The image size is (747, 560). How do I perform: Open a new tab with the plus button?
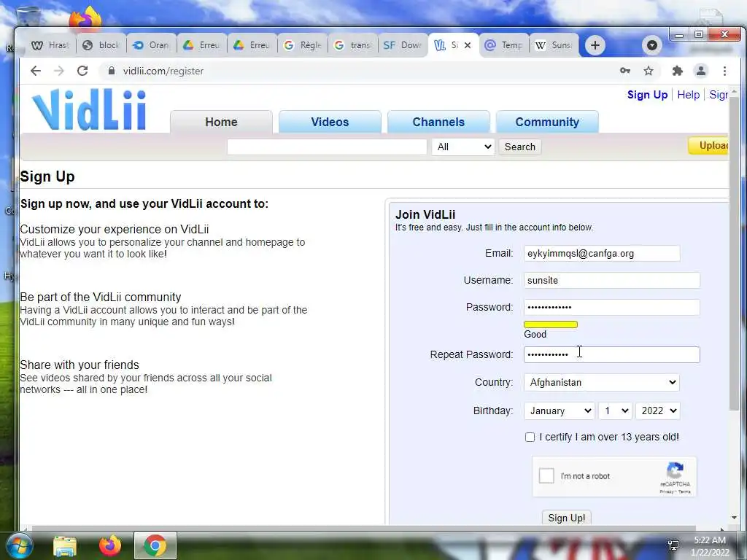click(595, 45)
